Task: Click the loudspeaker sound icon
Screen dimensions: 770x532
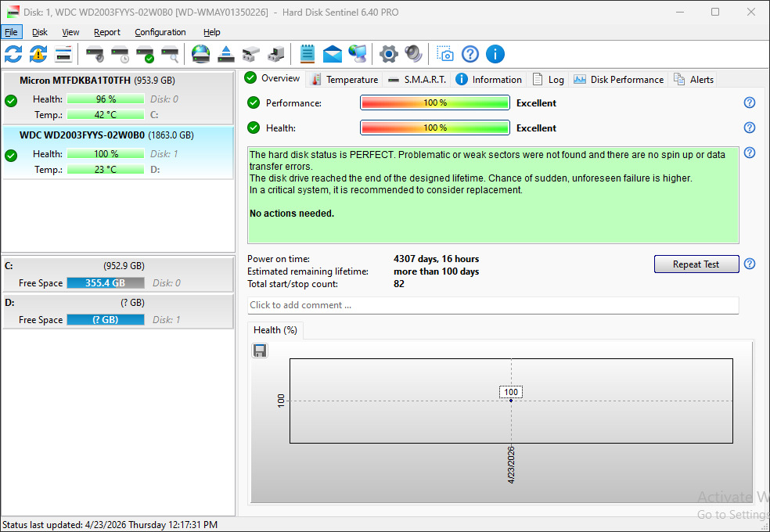Action: click(413, 54)
